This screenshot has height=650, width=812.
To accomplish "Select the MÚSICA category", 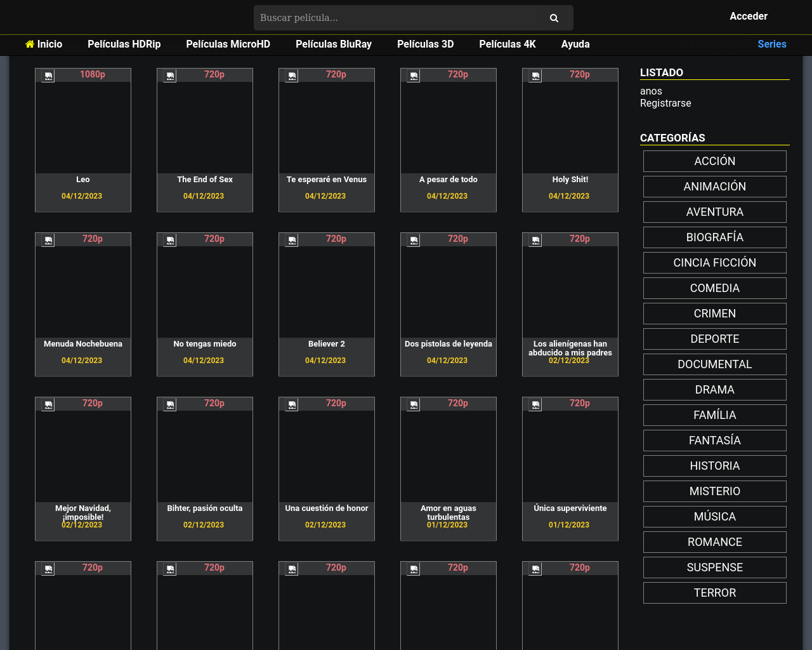I will (x=715, y=517).
